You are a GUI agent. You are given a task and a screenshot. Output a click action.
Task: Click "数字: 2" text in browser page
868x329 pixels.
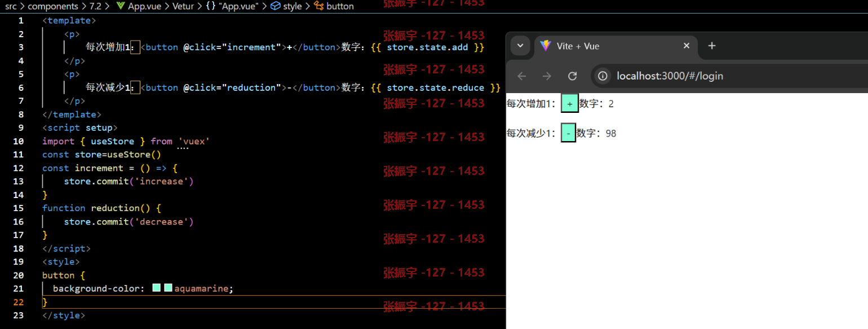click(596, 104)
